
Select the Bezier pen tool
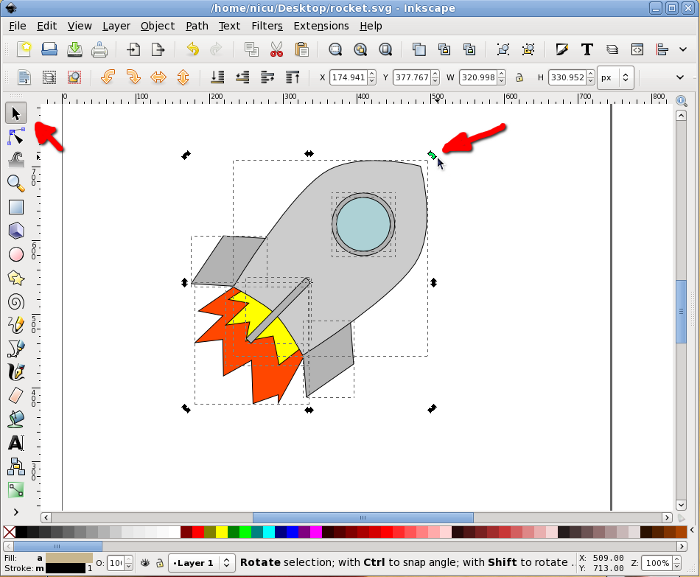[16, 348]
